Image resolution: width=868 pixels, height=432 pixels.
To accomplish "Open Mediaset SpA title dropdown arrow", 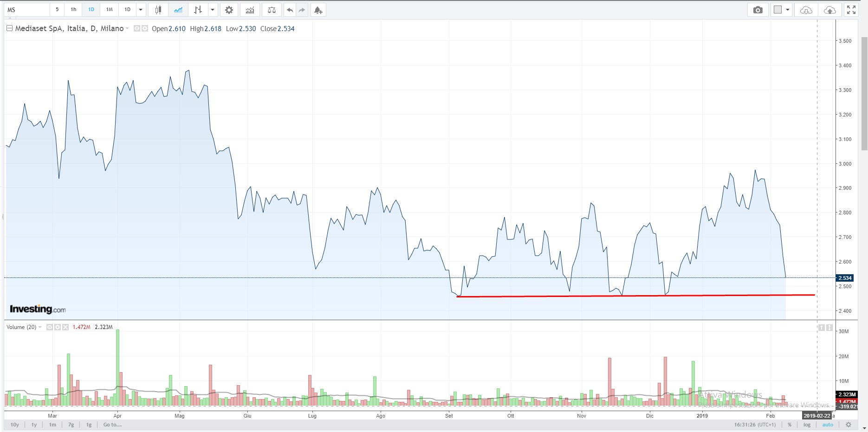I will tap(127, 29).
